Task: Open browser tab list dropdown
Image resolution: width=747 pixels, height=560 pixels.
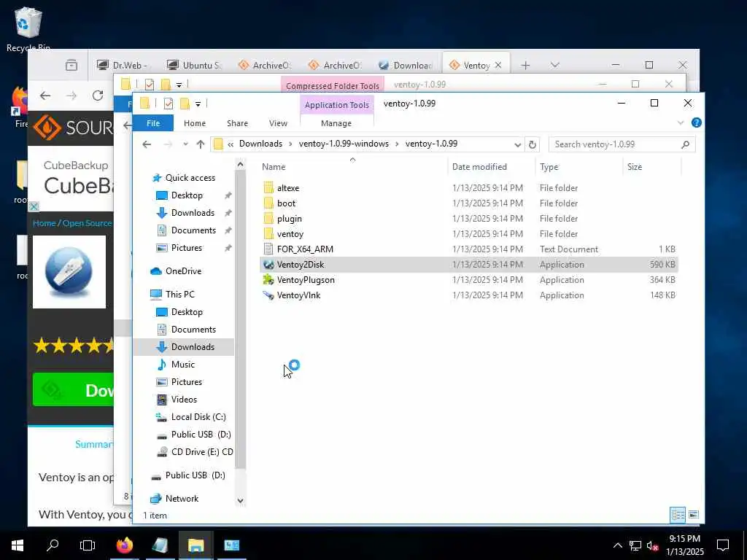Action: click(554, 65)
